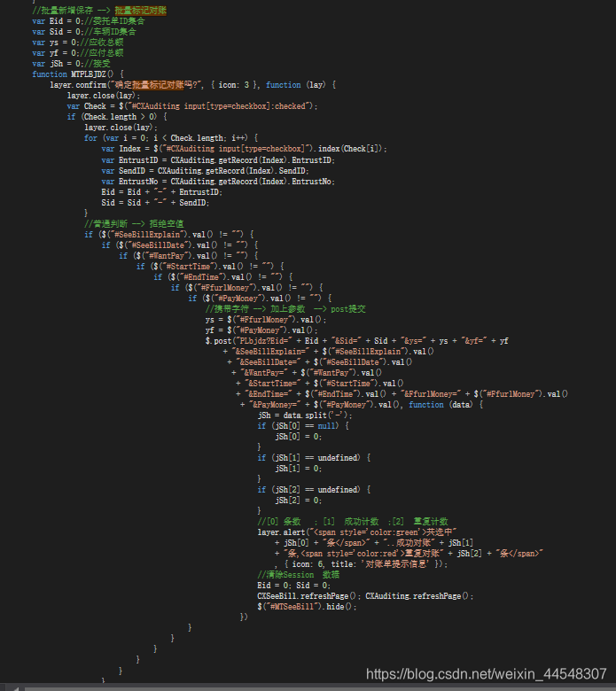Screen dimensions: 616x691
Task: Click the highlighted '批量标记对账' in the top comment
Action: [141, 10]
